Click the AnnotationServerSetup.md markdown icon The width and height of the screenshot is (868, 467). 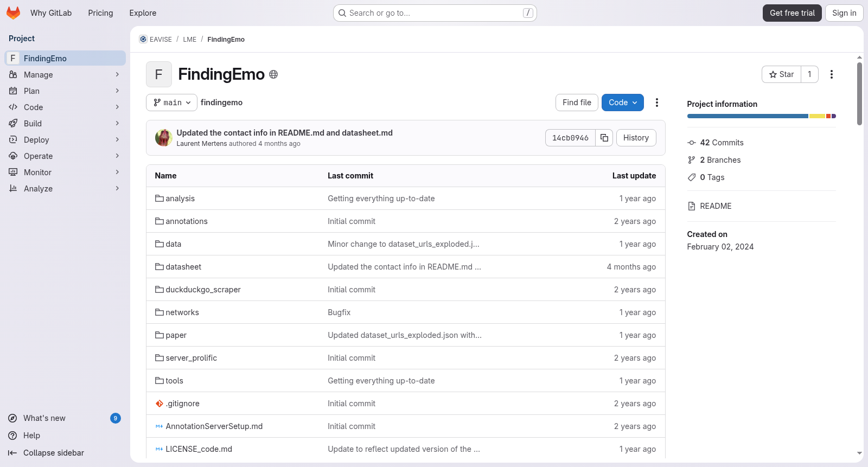tap(159, 426)
